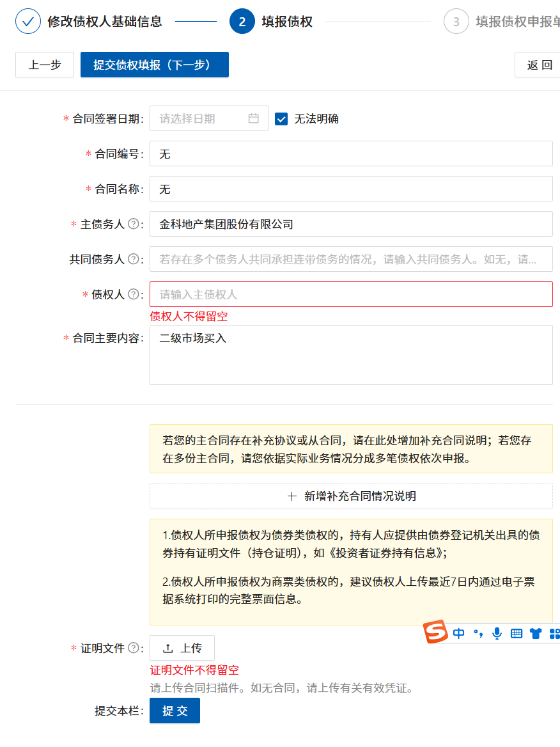This screenshot has height=747, width=560.
Task: Click 提交债权填报（下一步） button
Action: tap(155, 65)
